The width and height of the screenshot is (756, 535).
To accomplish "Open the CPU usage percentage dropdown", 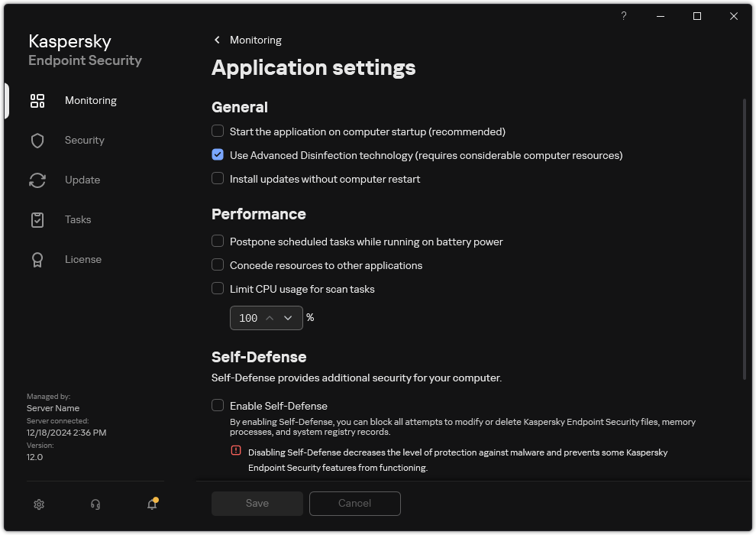I will (288, 317).
